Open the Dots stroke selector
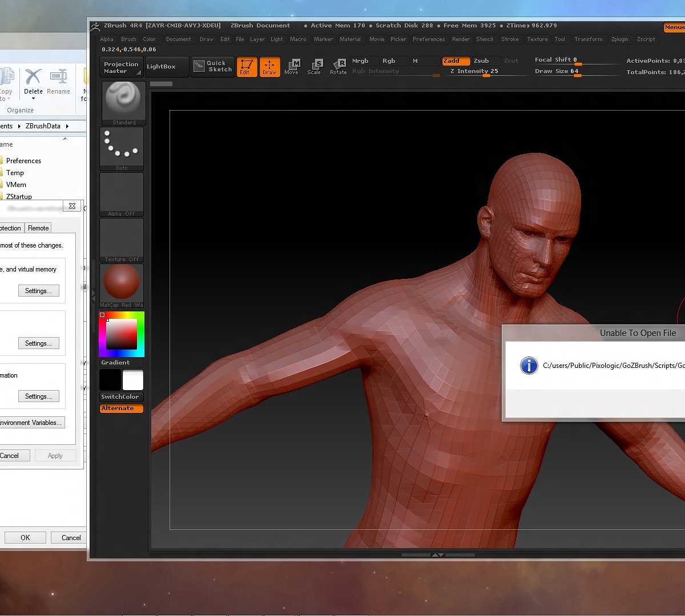 pos(122,149)
